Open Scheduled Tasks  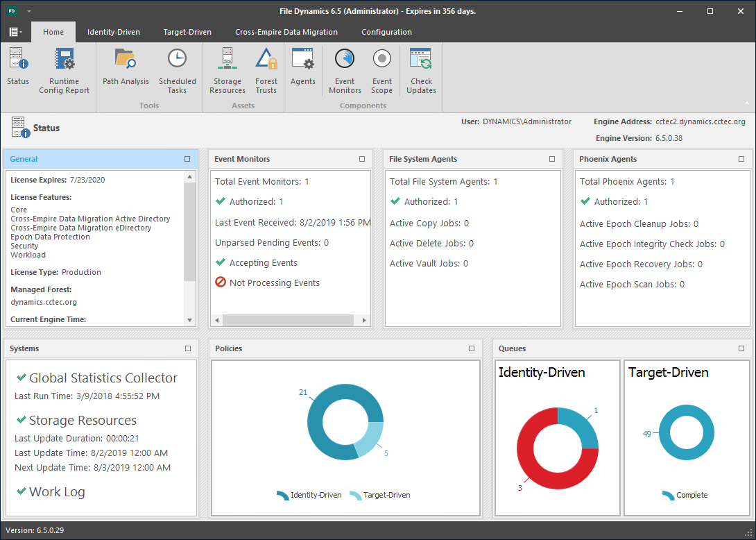click(x=177, y=69)
